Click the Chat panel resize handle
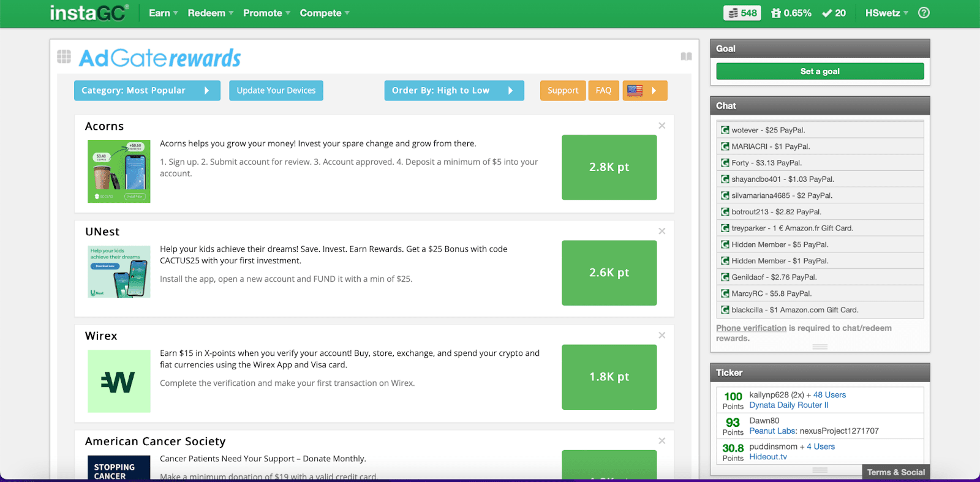 click(x=820, y=347)
